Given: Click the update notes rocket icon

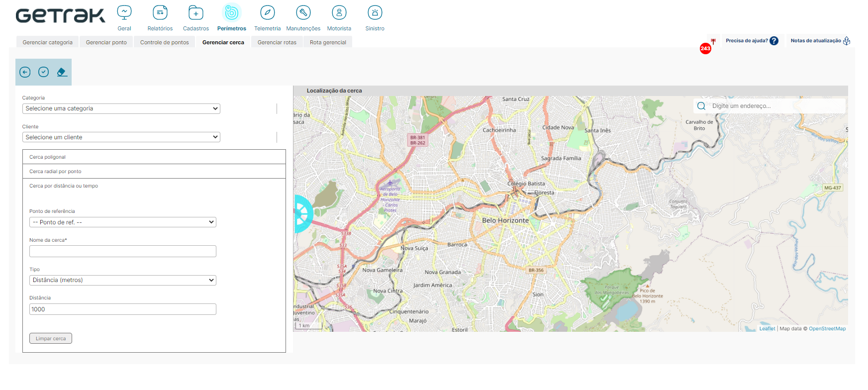Looking at the screenshot, I should (847, 41).
